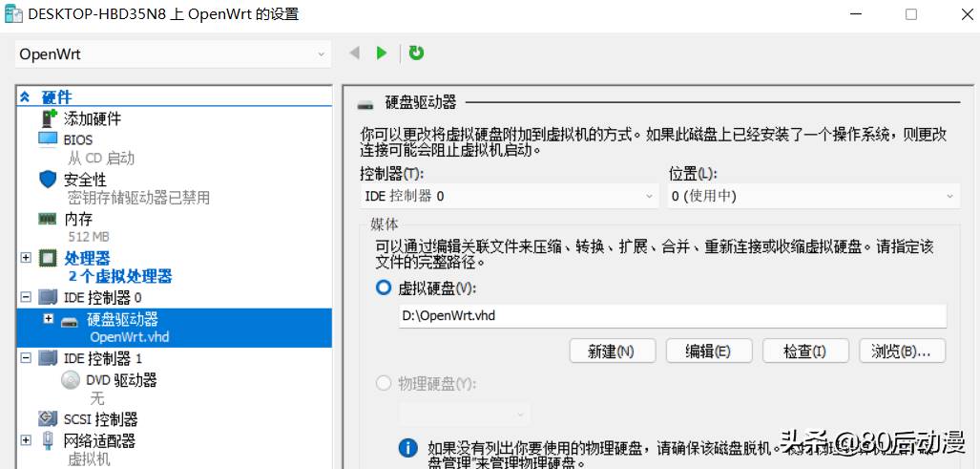Click the settings window title bar icon

click(x=13, y=13)
